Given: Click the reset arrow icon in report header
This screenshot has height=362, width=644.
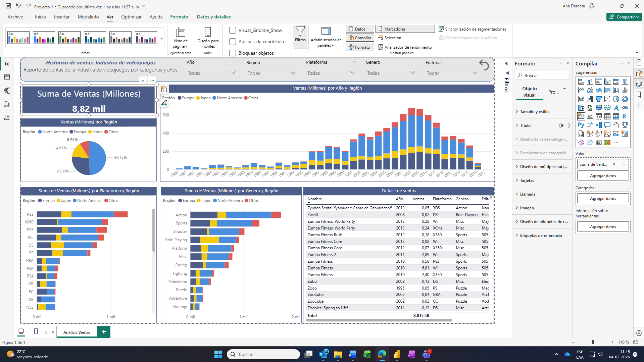Looking at the screenshot, I should (484, 65).
